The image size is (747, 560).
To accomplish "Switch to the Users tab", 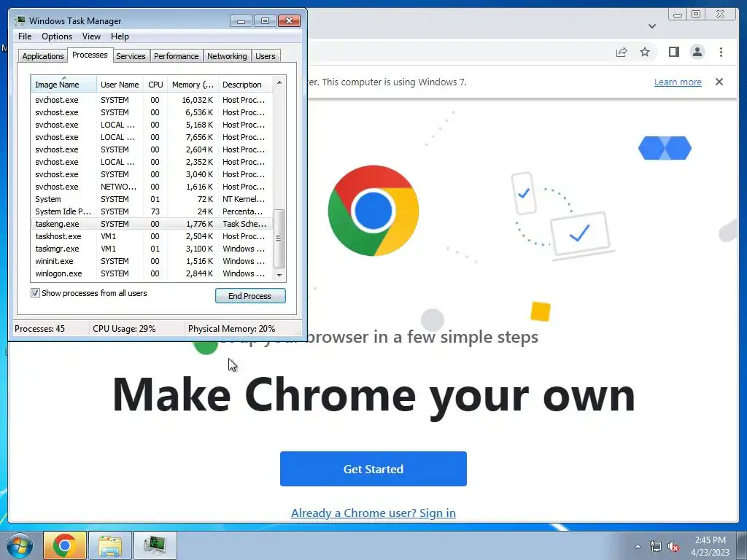I will point(265,56).
